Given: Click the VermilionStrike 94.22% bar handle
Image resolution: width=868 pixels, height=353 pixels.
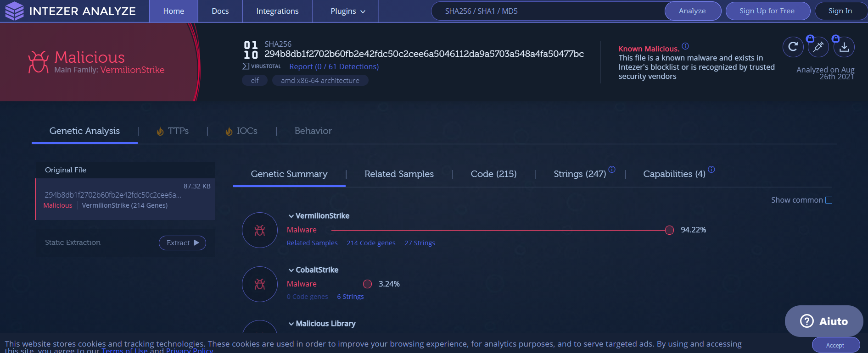Looking at the screenshot, I should pyautogui.click(x=669, y=230).
